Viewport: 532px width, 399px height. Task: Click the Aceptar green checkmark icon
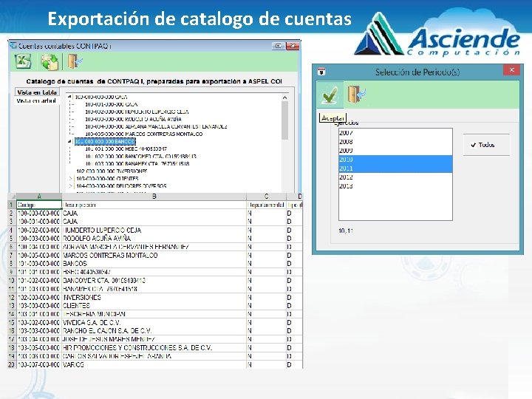pyautogui.click(x=330, y=95)
